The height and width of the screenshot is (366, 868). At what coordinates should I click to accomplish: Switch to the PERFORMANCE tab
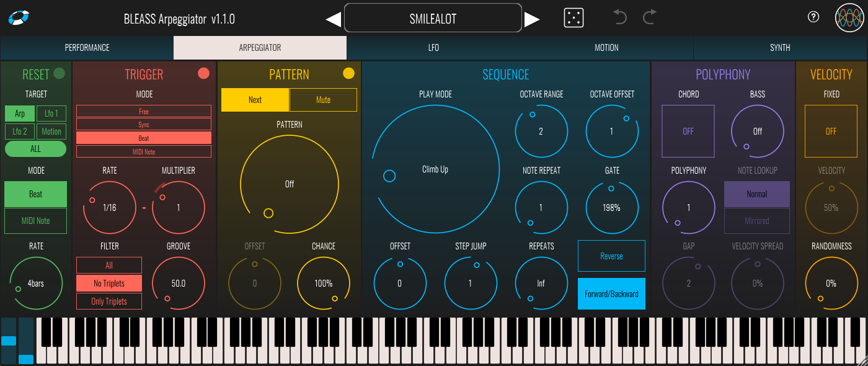(x=87, y=48)
